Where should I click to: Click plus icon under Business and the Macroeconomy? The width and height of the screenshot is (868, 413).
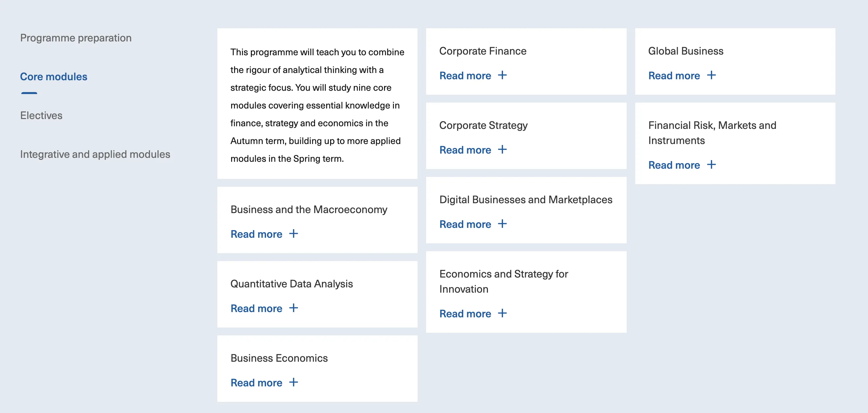point(293,234)
